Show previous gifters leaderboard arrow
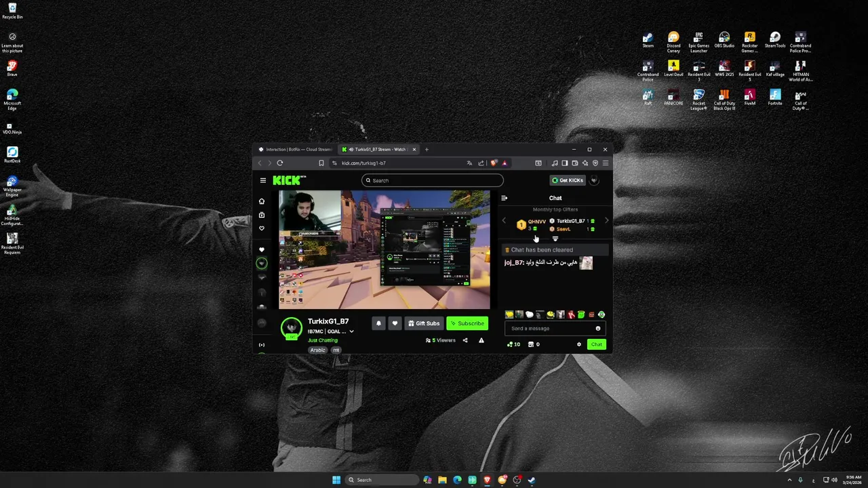This screenshot has height=488, width=868. [504, 221]
